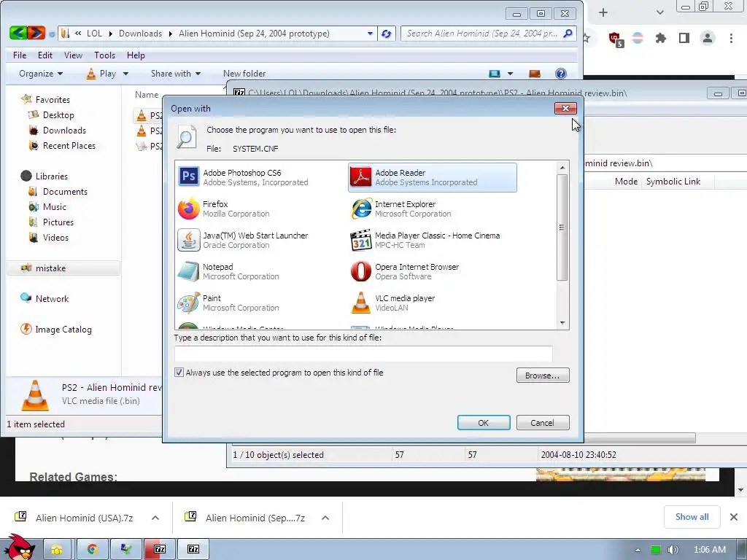Open Chrome extensions puzzle icon
The height and width of the screenshot is (560, 747).
coord(661,38)
